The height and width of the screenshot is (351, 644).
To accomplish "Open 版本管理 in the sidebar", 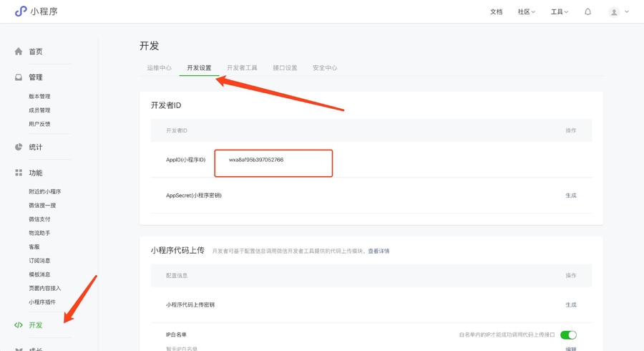I will [39, 97].
